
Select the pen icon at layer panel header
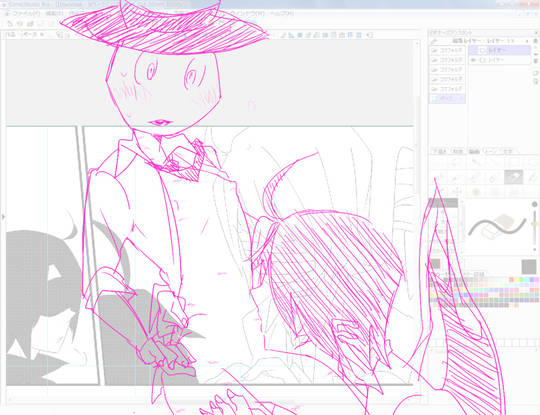435,41
